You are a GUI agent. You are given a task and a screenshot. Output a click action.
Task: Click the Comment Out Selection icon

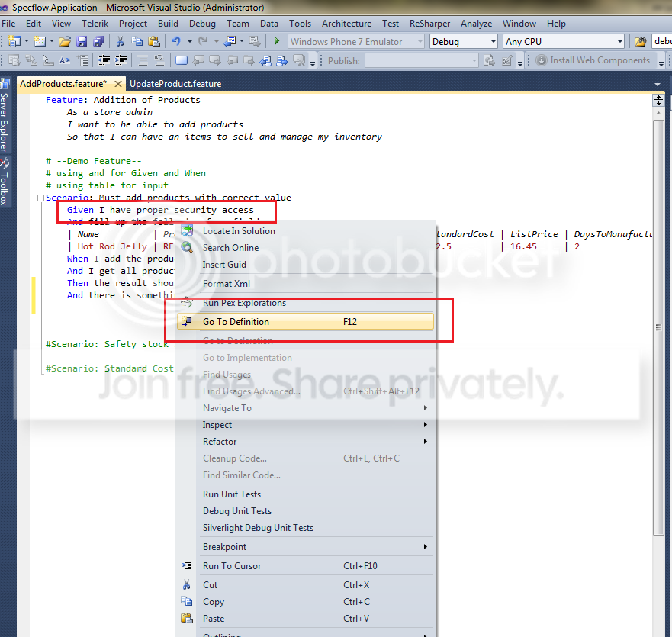click(143, 60)
